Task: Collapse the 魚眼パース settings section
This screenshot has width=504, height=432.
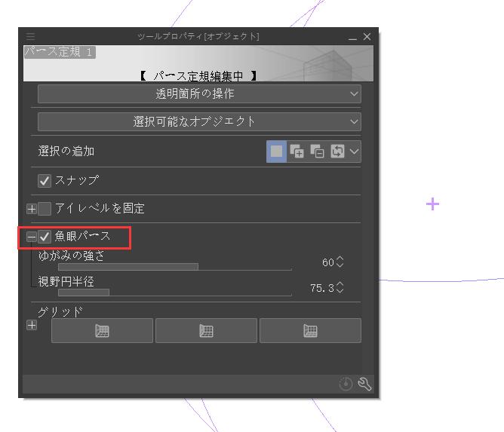Action: [x=31, y=237]
